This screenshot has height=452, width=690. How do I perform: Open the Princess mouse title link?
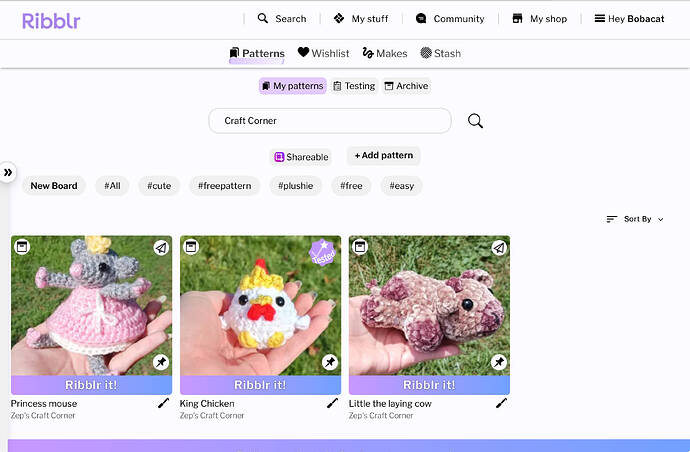44,404
